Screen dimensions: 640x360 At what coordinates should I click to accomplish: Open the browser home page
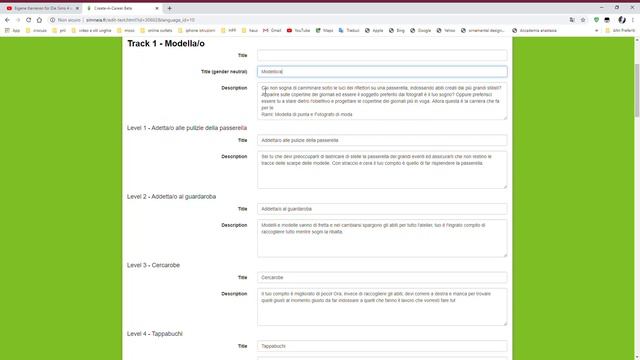click(x=39, y=20)
